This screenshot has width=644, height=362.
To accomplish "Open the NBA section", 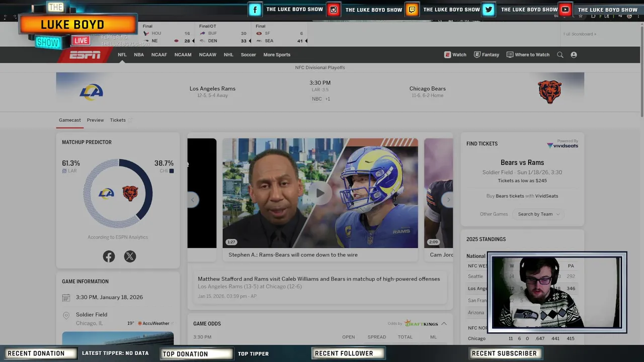I will 139,55.
